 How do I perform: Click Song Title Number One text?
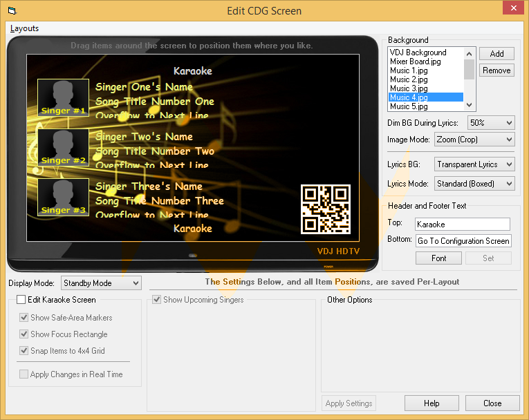(x=155, y=101)
